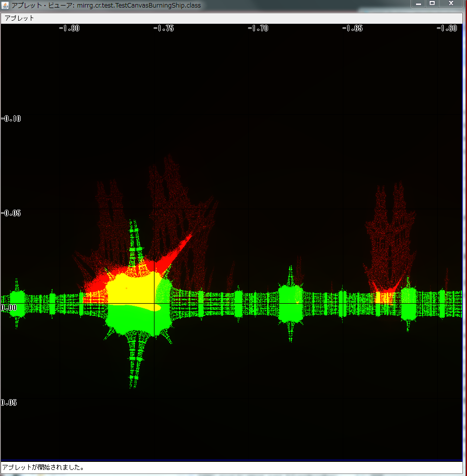Screen dimensions: 467x476
Task: Click the small yellow patch in right red cluster
Action: 379,297
